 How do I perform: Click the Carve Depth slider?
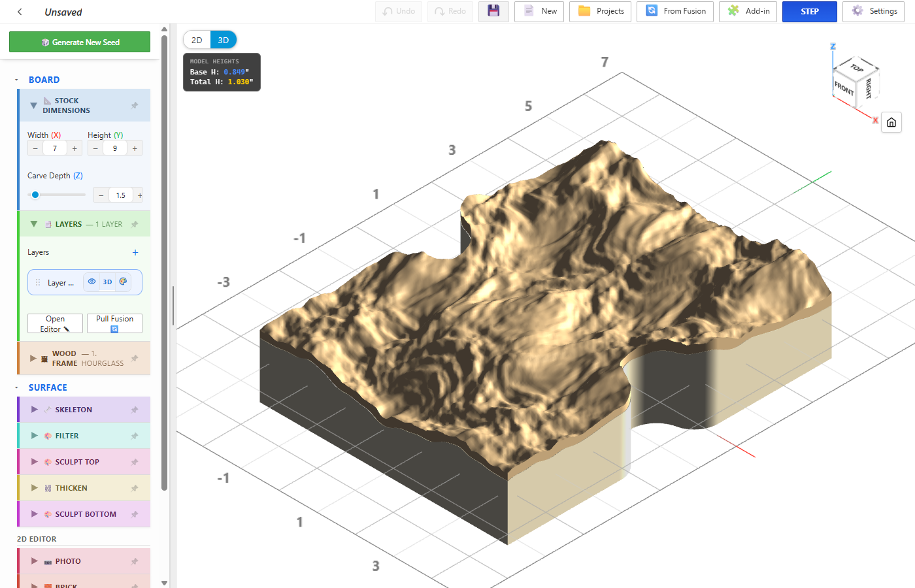click(57, 195)
